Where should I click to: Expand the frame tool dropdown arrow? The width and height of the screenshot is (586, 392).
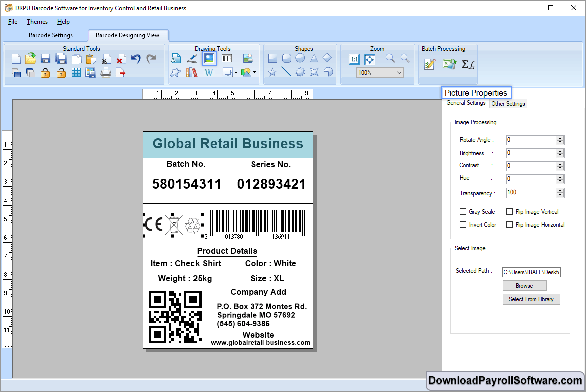[236, 73]
